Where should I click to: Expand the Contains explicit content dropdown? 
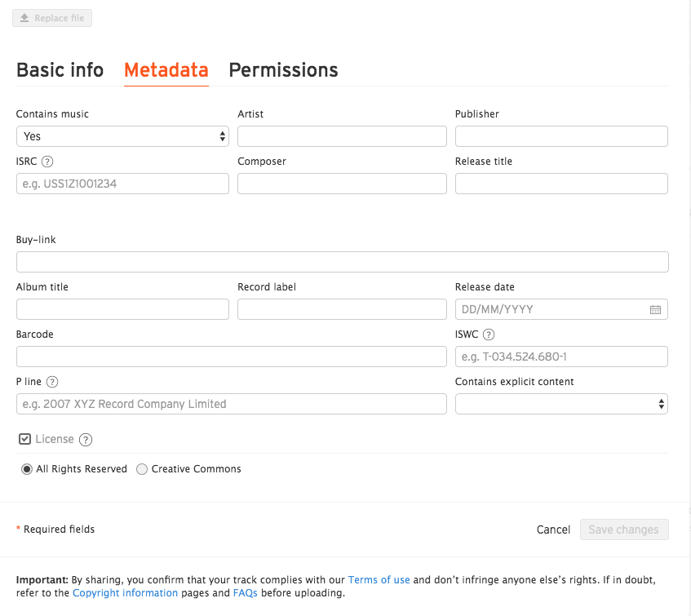(561, 404)
